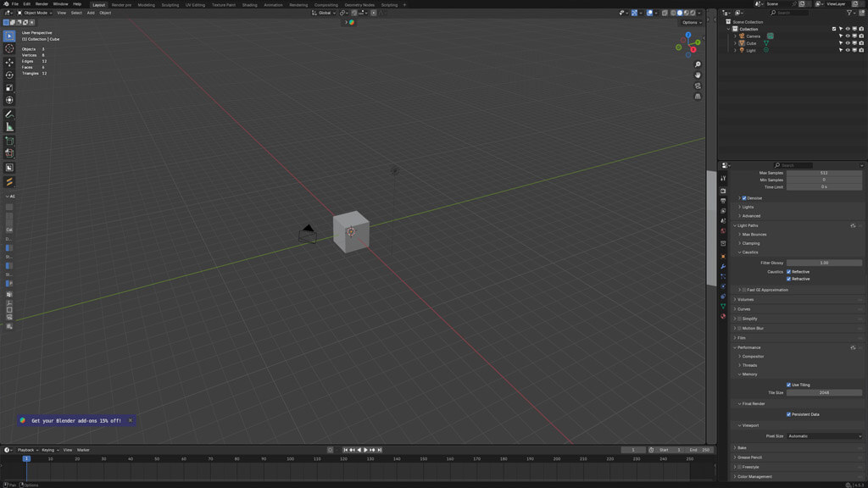
Task: Click the Tile Size input field
Action: tap(824, 392)
